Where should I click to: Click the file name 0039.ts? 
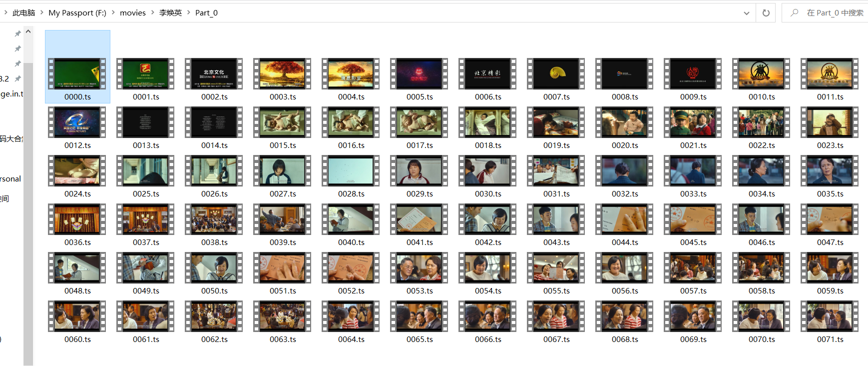[x=283, y=242]
